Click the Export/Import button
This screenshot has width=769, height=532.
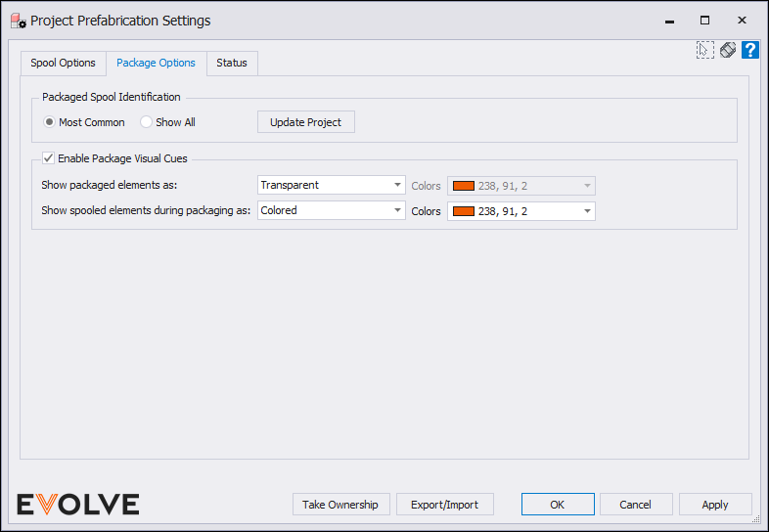coord(445,505)
